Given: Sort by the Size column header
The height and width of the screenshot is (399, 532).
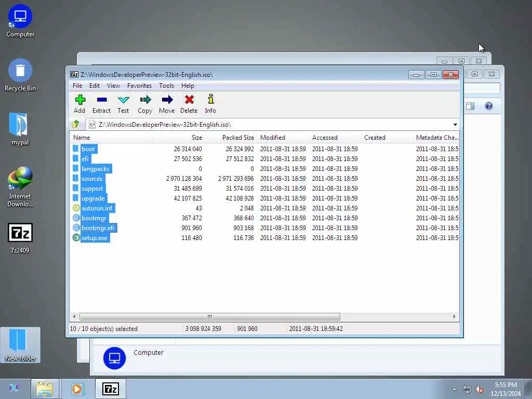Looking at the screenshot, I should click(x=179, y=137).
